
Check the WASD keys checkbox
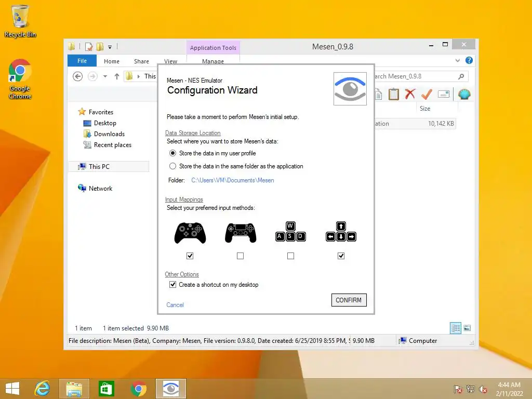(x=290, y=256)
